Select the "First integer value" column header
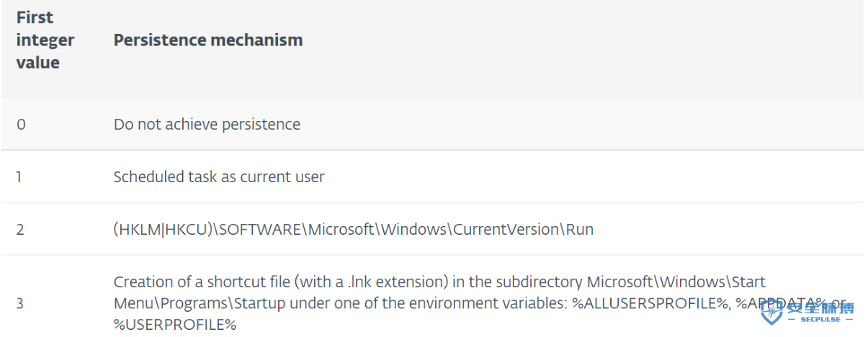868x337 pixels. tap(45, 40)
